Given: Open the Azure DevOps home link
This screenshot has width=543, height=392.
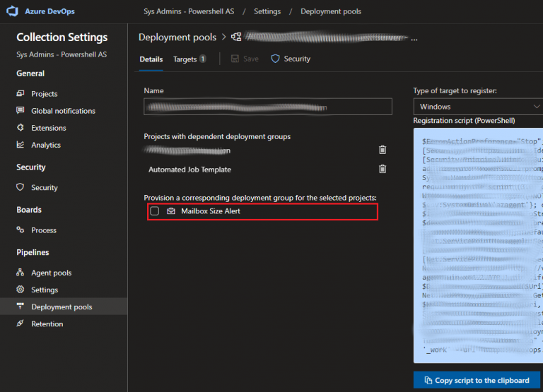Looking at the screenshot, I should point(49,11).
